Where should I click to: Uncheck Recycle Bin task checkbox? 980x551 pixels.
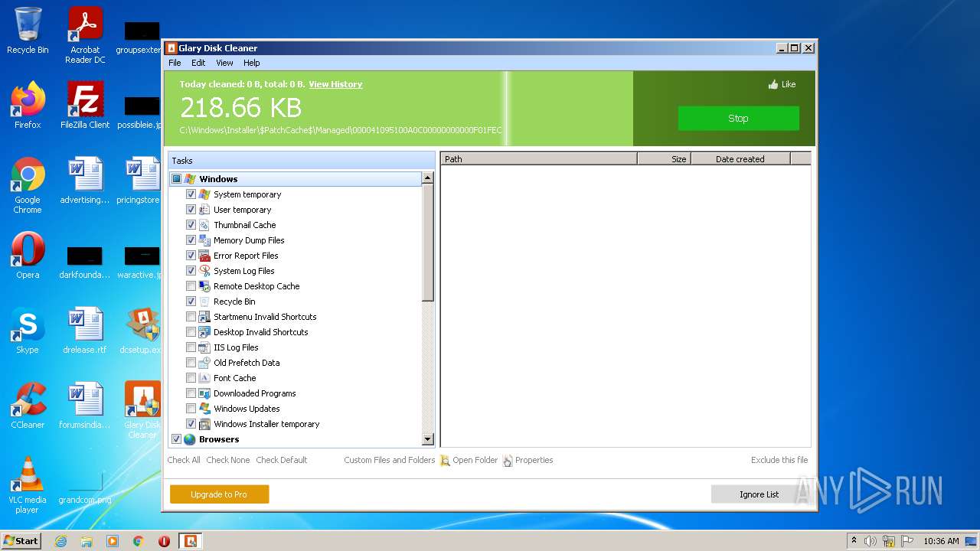pyautogui.click(x=191, y=302)
